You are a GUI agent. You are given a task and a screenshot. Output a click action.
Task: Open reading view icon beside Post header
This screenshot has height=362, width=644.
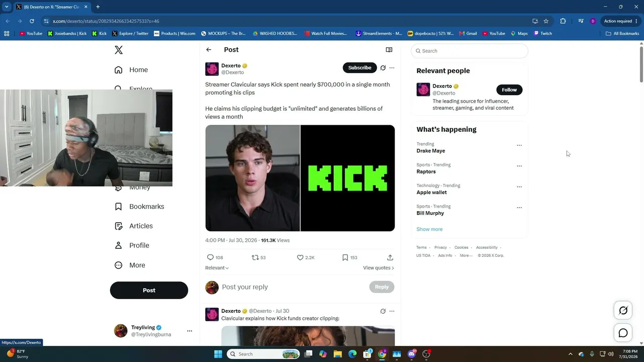click(x=389, y=50)
